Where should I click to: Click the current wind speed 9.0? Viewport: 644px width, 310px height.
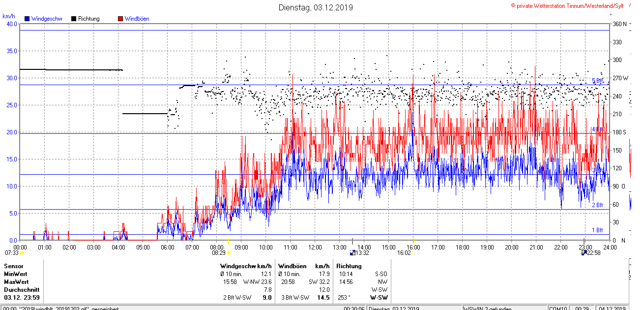(267, 298)
